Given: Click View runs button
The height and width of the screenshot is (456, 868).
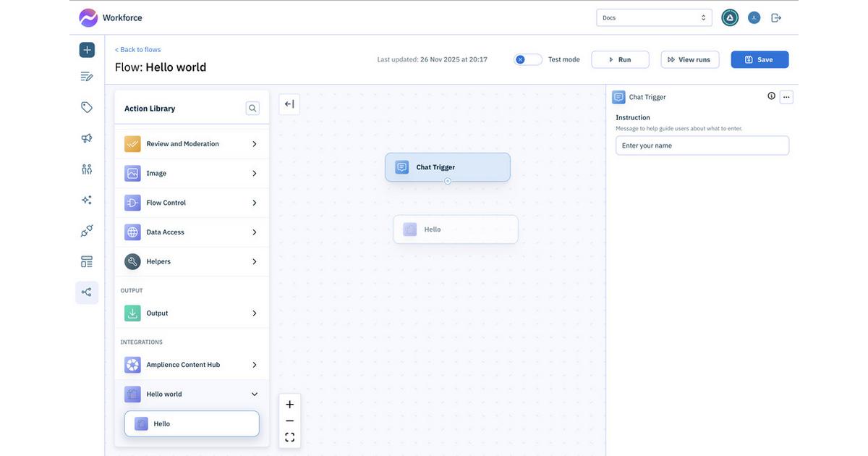Looking at the screenshot, I should point(690,59).
